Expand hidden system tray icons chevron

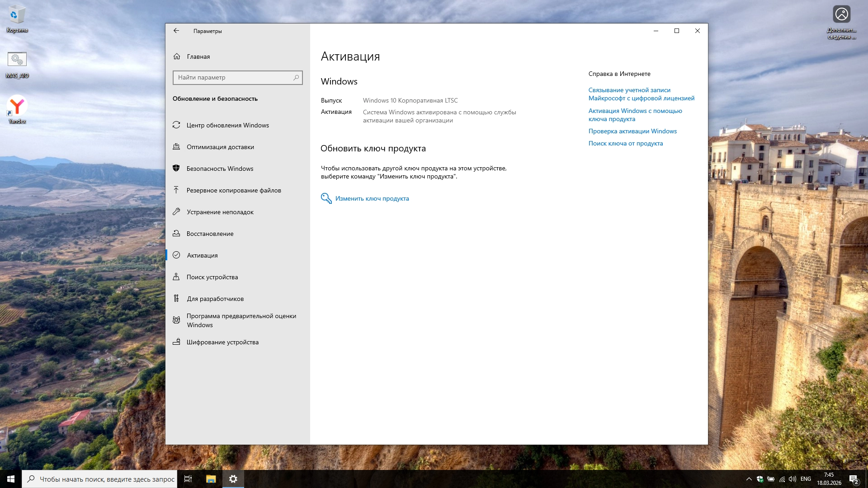749,479
